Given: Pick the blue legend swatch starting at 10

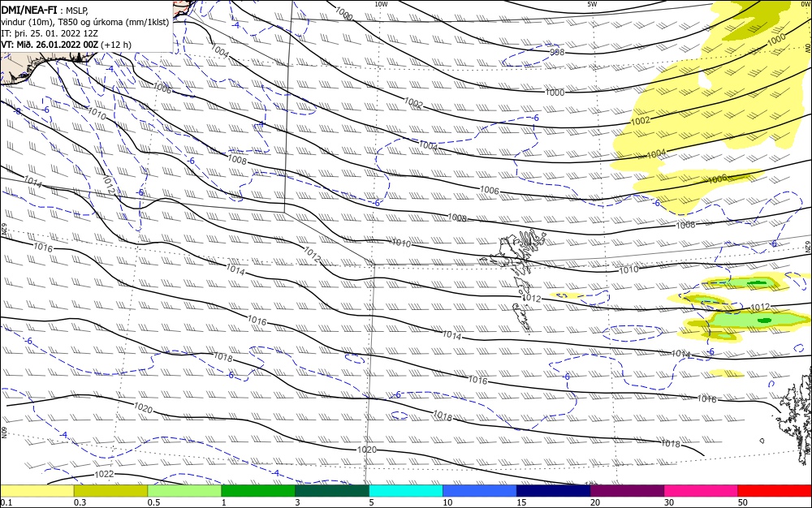Looking at the screenshot, I should (480, 490).
